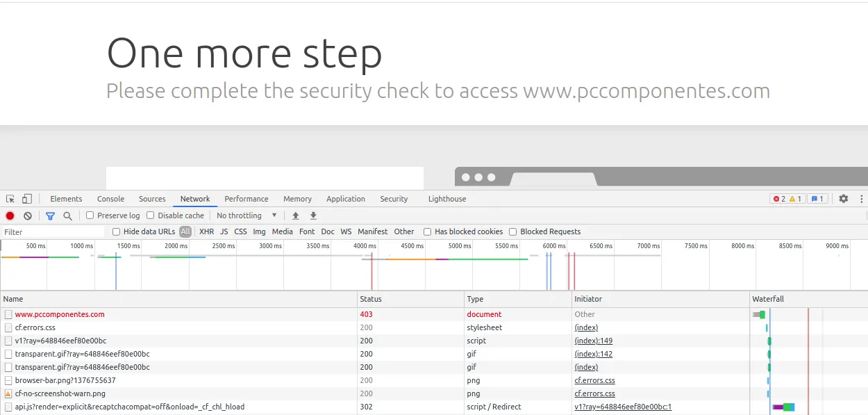This screenshot has width=868, height=415.
Task: Open the issues counter badge
Action: [817, 199]
